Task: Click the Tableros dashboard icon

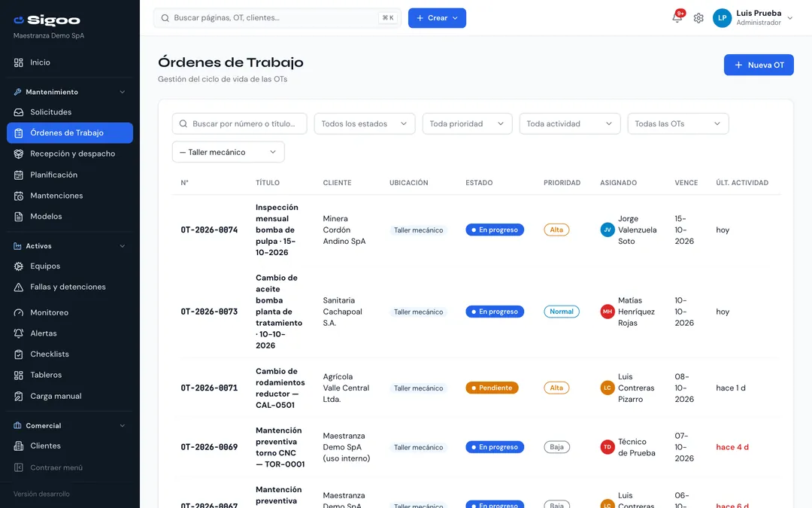Action: pos(19,376)
